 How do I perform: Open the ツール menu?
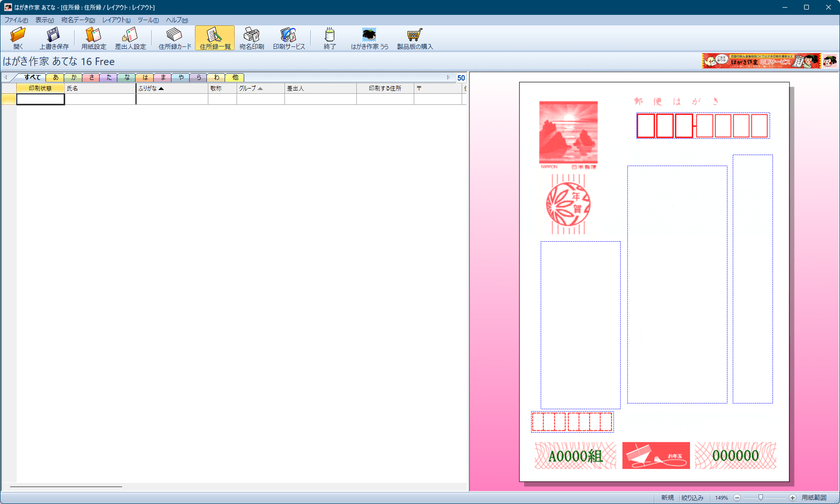[148, 20]
